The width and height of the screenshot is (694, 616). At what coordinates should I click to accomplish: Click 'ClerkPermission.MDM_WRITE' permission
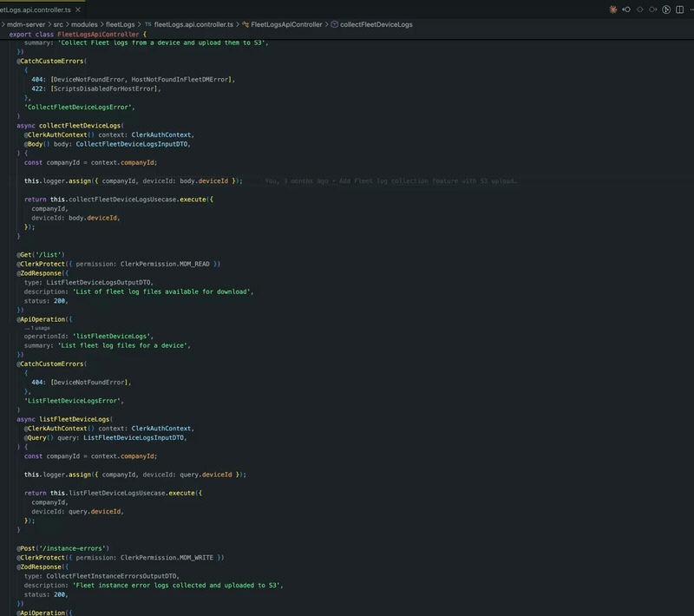(167, 558)
